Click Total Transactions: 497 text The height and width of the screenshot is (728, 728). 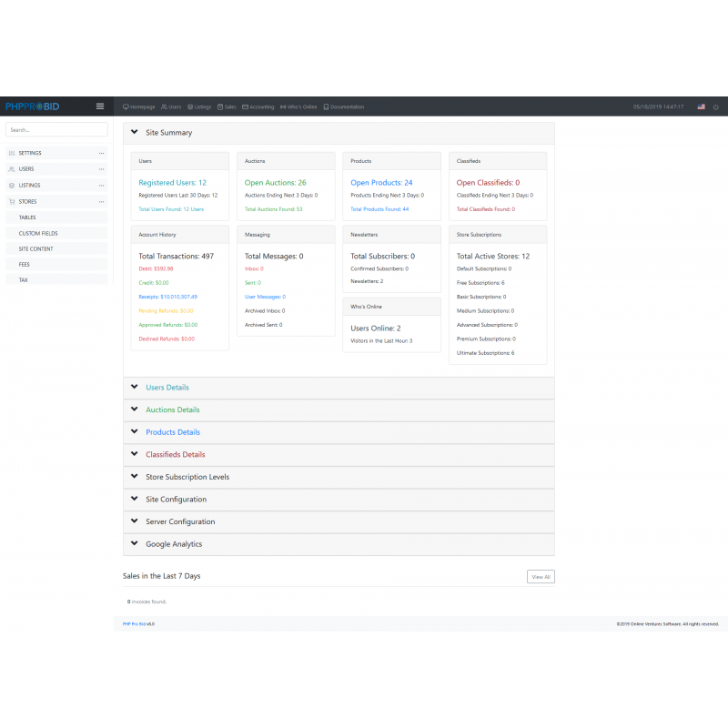(176, 256)
